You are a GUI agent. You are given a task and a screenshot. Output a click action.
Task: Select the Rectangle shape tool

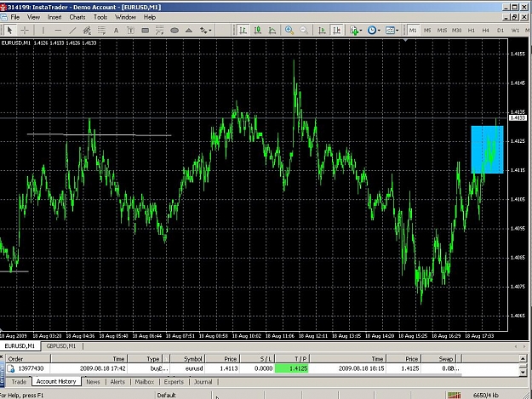(146, 31)
